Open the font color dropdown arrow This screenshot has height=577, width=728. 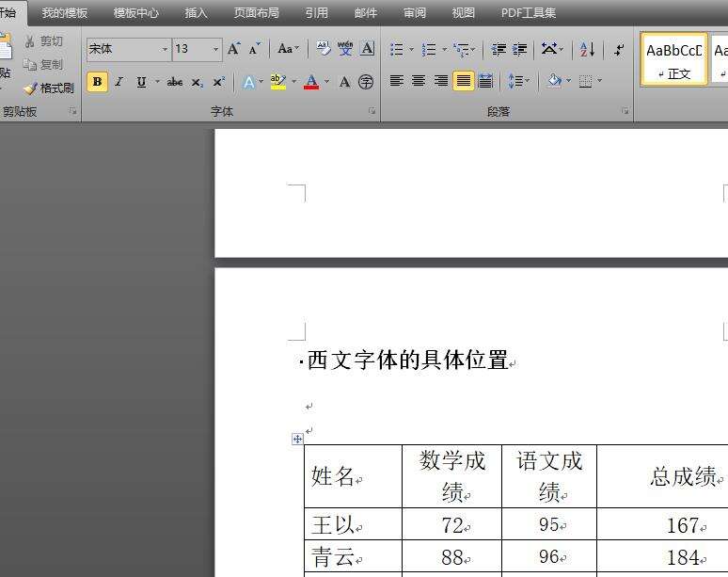[327, 82]
